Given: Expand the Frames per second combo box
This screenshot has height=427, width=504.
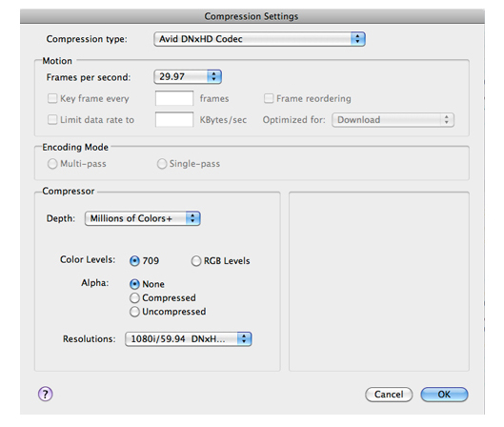Looking at the screenshot, I should tap(188, 77).
